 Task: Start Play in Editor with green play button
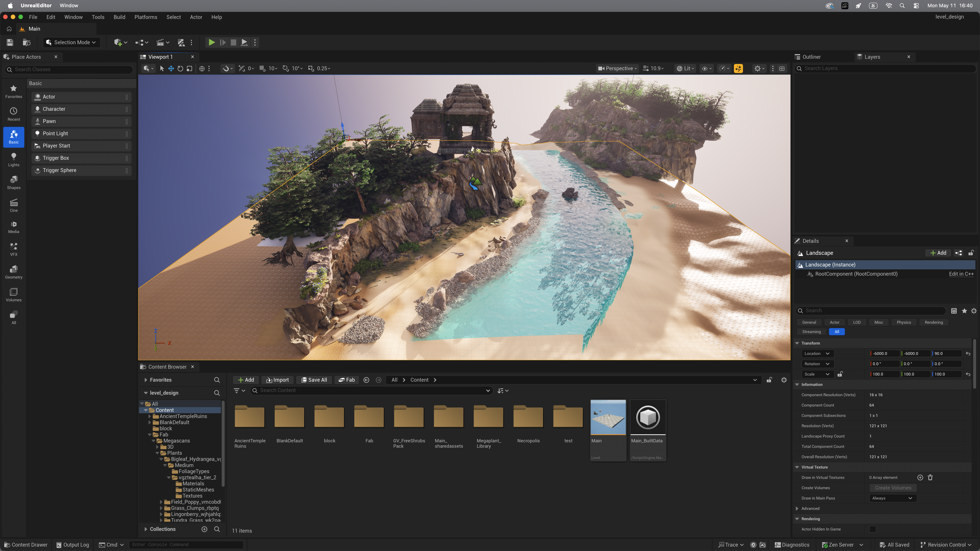(212, 42)
